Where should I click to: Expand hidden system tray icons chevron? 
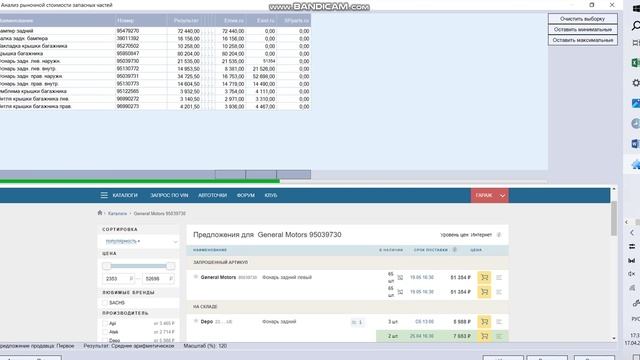click(631, 233)
